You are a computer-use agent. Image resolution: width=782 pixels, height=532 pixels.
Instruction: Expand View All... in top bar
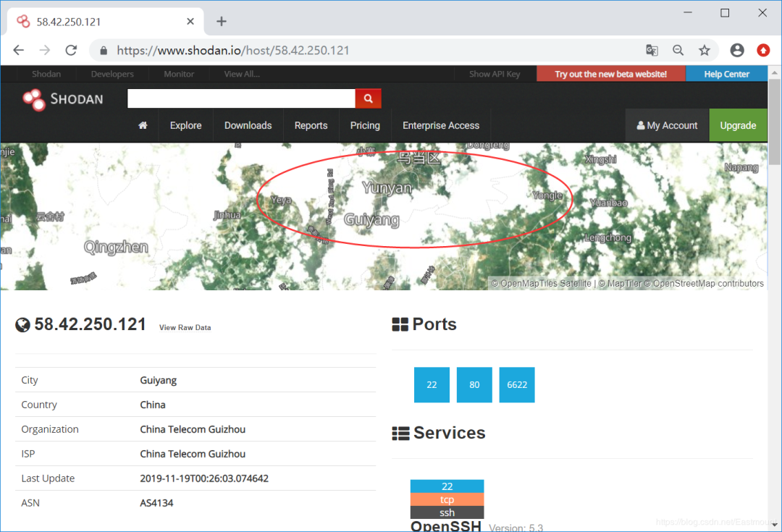tap(242, 74)
